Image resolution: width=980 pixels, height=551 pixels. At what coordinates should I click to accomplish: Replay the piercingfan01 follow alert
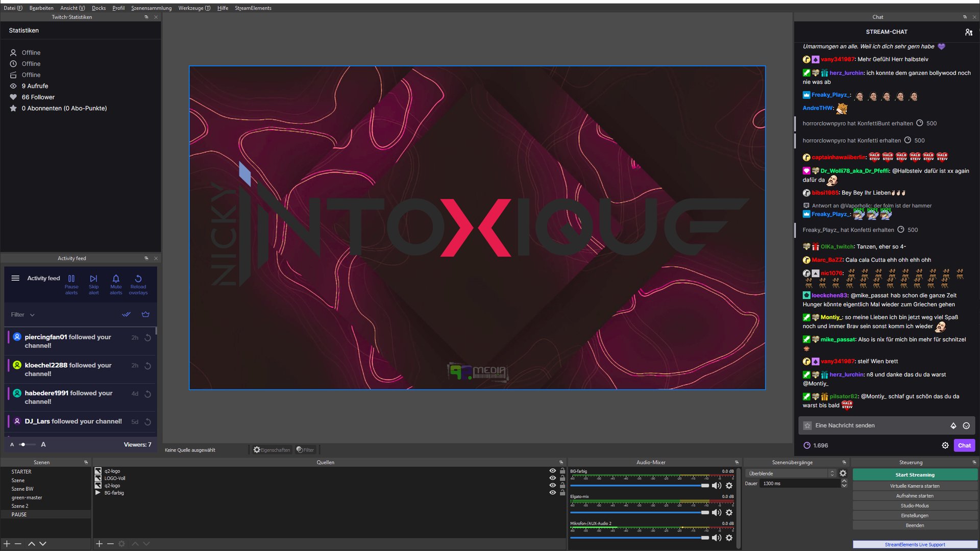[148, 338]
